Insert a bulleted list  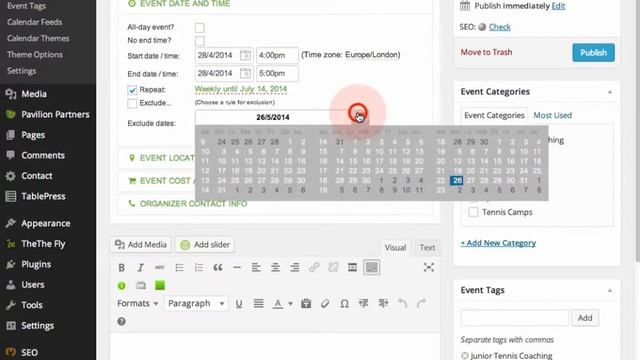[179, 268]
